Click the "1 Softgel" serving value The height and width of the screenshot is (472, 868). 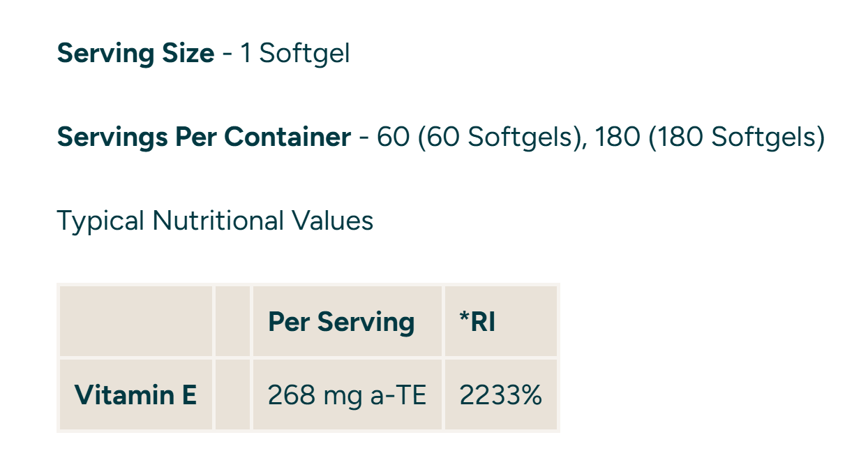(295, 53)
